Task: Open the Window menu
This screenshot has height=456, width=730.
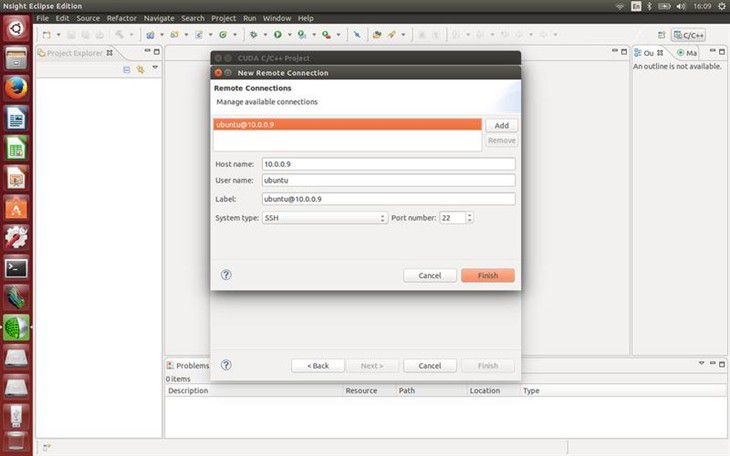Action: 277,18
